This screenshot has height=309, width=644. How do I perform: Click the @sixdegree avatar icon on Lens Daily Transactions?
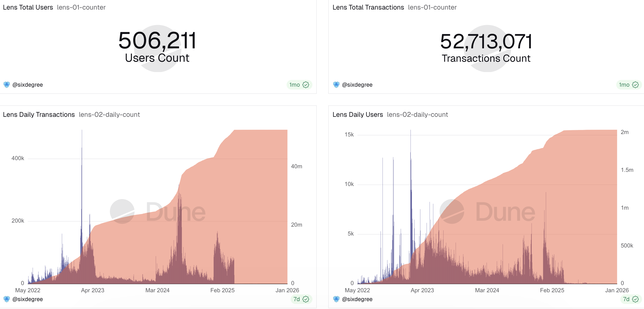click(x=6, y=299)
